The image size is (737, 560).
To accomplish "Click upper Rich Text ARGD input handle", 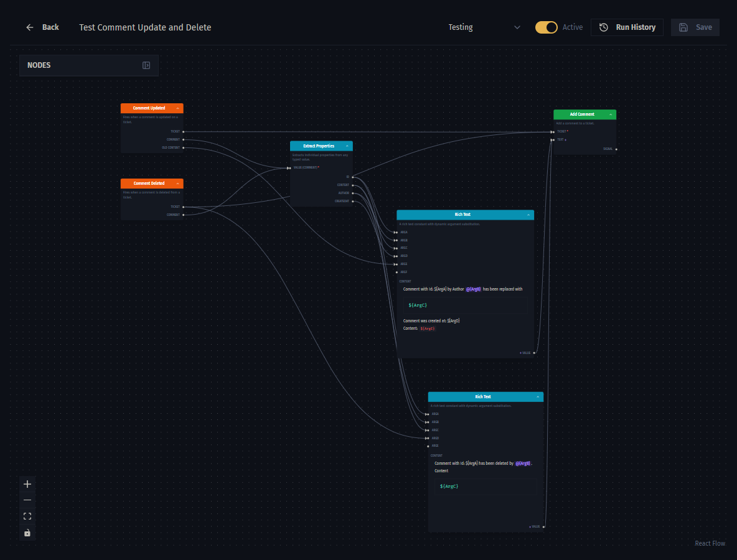I will coord(397,256).
